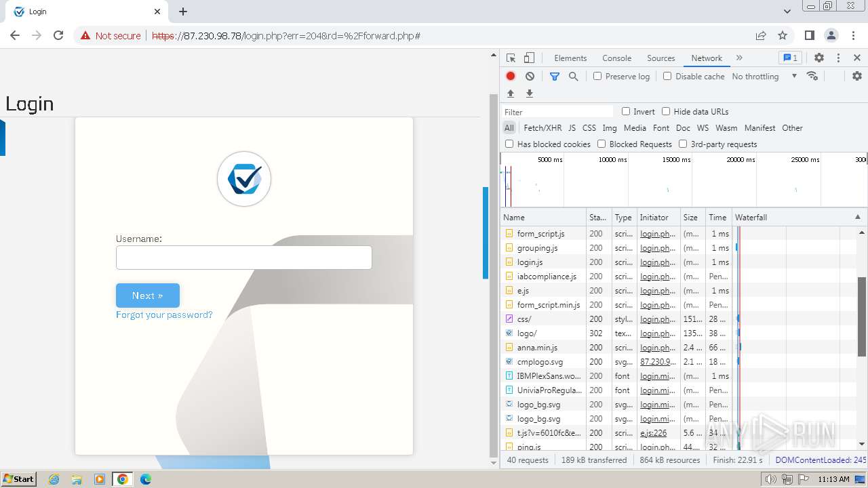Switch to Sources tab
Image resolution: width=868 pixels, height=488 pixels.
click(x=660, y=58)
